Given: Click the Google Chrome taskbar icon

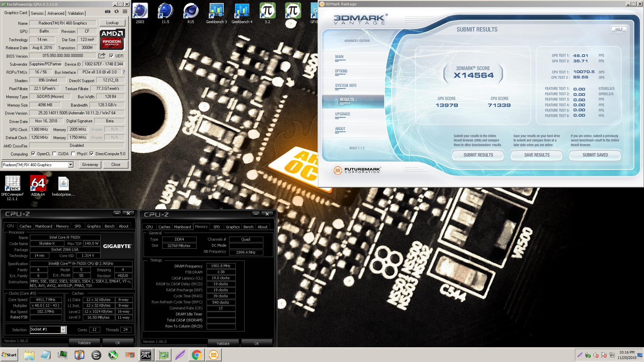Looking at the screenshot, I should (x=197, y=355).
